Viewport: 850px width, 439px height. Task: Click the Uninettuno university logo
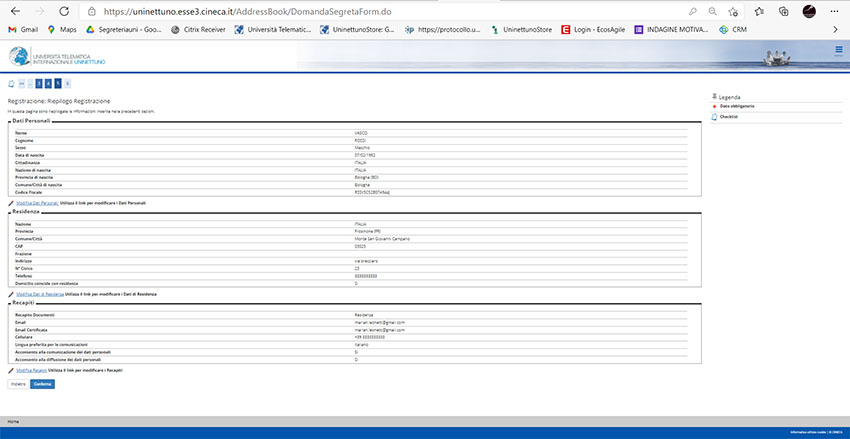(57, 58)
